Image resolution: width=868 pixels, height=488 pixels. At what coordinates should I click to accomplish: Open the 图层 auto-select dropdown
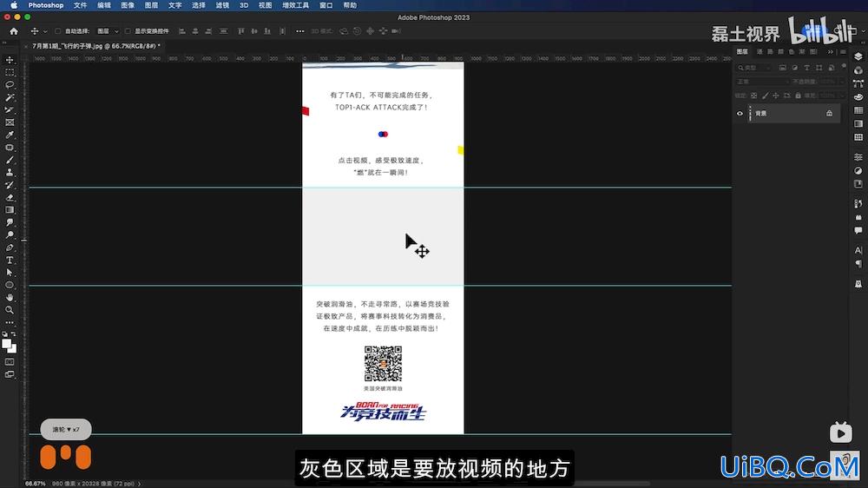coord(108,31)
